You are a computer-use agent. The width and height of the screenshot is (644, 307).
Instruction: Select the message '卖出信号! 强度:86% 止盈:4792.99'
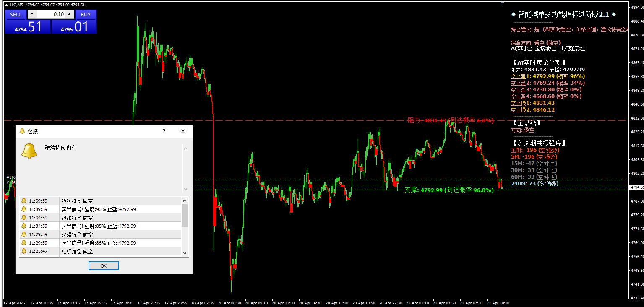point(99,243)
